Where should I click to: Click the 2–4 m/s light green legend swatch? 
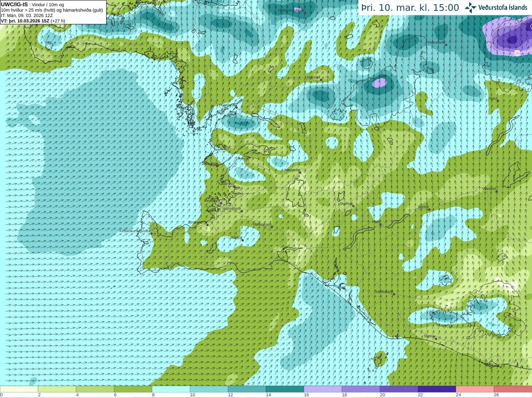pos(57,389)
